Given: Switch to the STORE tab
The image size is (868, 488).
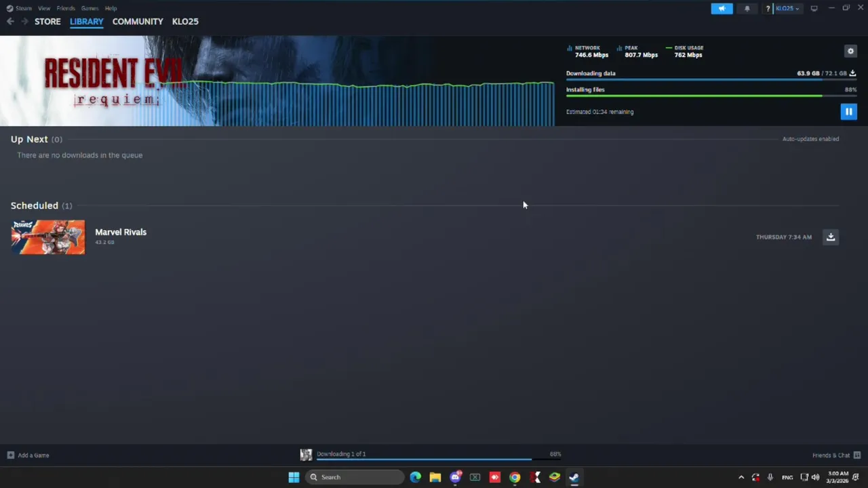Looking at the screenshot, I should tap(47, 22).
